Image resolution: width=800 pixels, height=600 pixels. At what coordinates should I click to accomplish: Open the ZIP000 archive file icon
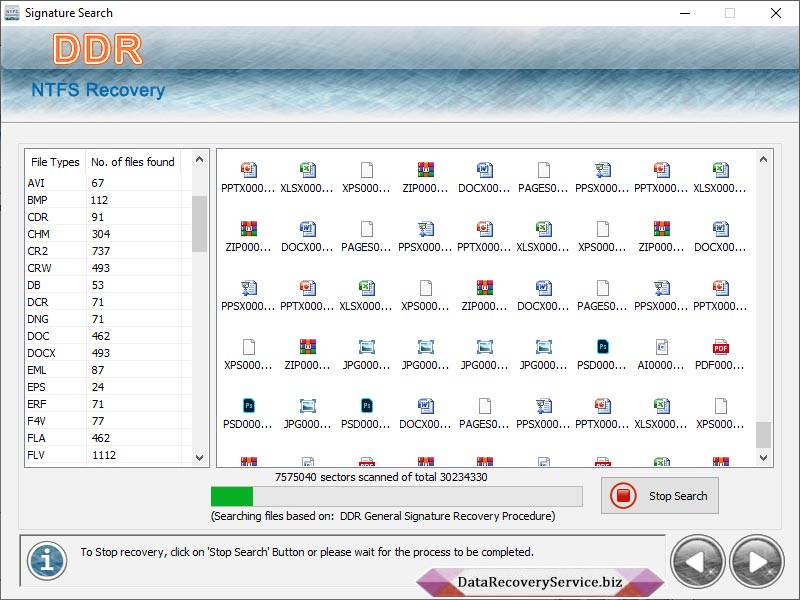point(424,170)
